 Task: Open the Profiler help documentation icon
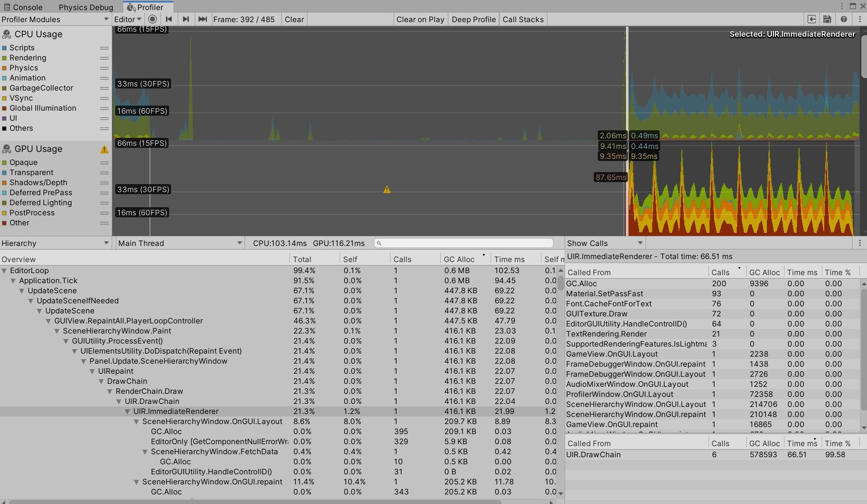[x=844, y=19]
